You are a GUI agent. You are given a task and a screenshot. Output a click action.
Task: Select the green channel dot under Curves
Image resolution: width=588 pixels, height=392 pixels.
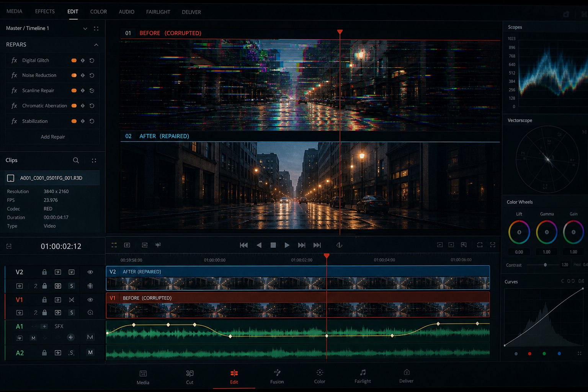coord(544,354)
